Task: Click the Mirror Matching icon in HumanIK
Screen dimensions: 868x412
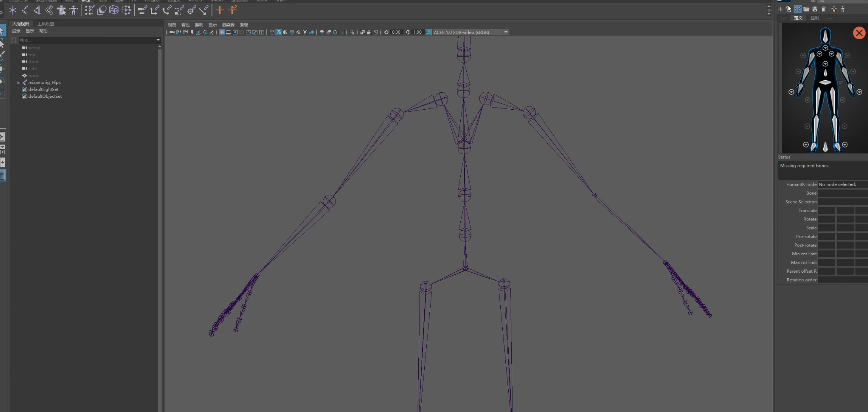Action: tap(798, 9)
